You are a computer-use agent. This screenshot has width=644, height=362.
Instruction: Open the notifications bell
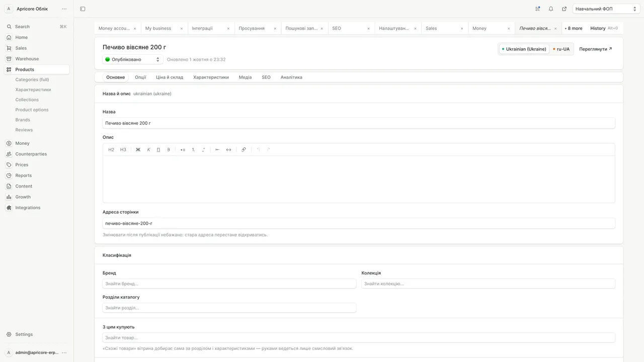click(x=551, y=9)
